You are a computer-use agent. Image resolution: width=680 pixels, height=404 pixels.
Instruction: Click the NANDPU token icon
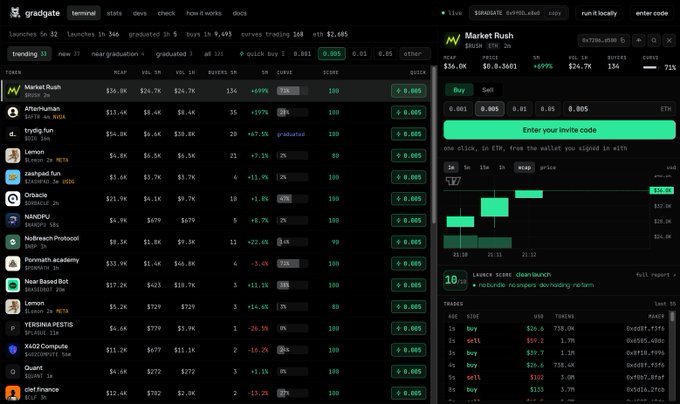(13, 220)
